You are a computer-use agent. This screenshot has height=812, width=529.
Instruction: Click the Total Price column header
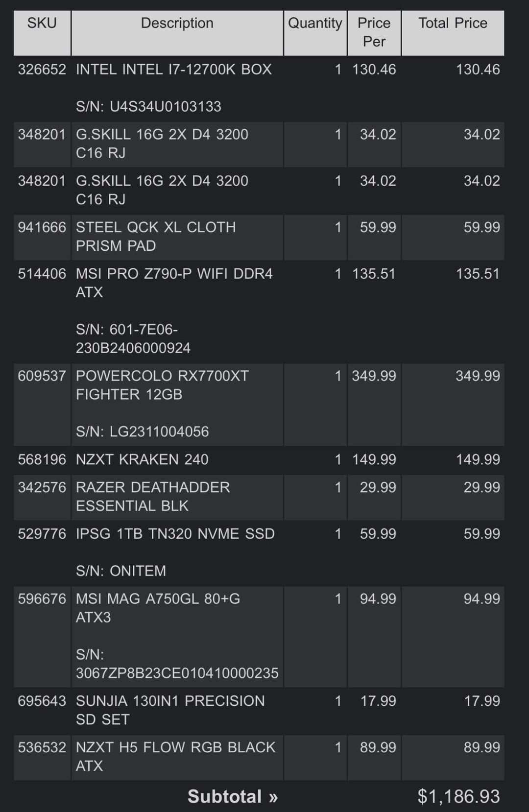pyautogui.click(x=453, y=24)
